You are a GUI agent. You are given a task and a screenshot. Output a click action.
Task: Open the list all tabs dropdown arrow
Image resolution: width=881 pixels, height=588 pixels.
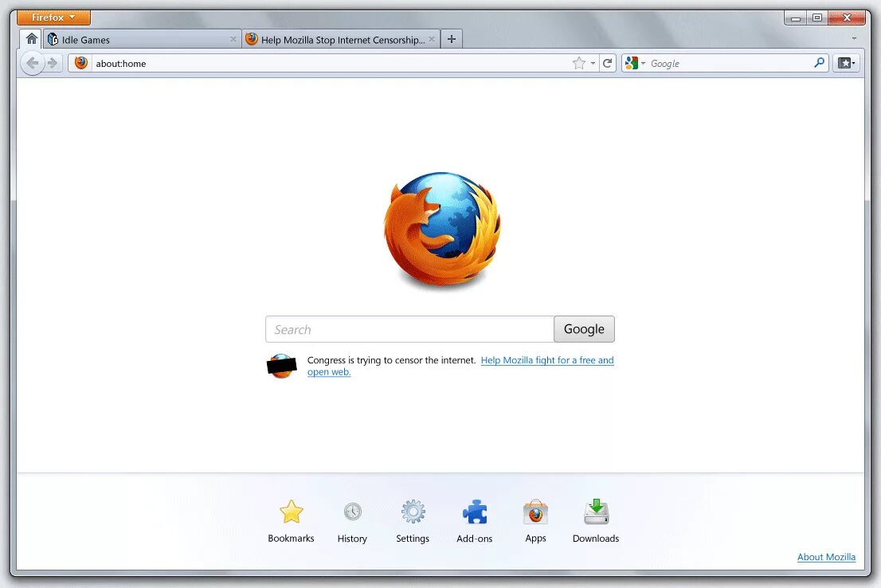[x=854, y=39]
